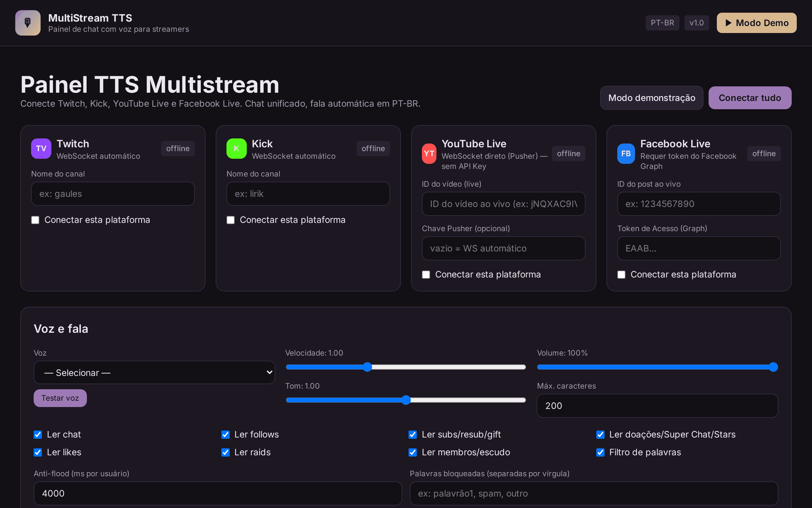Uncheck the Ler likes checkbox
Image resolution: width=812 pixels, height=508 pixels.
tap(38, 452)
